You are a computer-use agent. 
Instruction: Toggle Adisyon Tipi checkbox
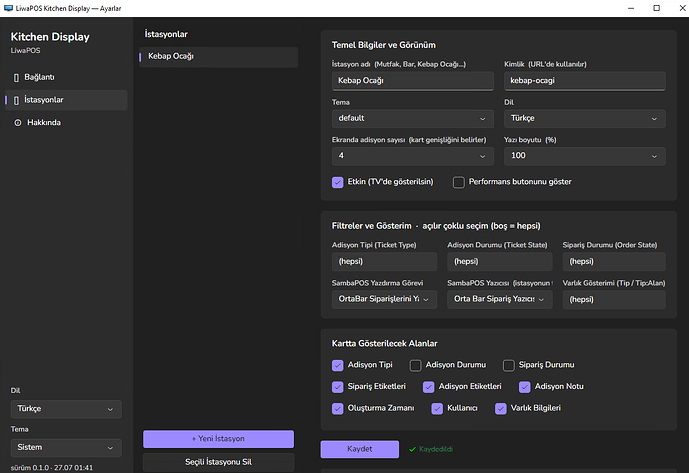point(337,365)
